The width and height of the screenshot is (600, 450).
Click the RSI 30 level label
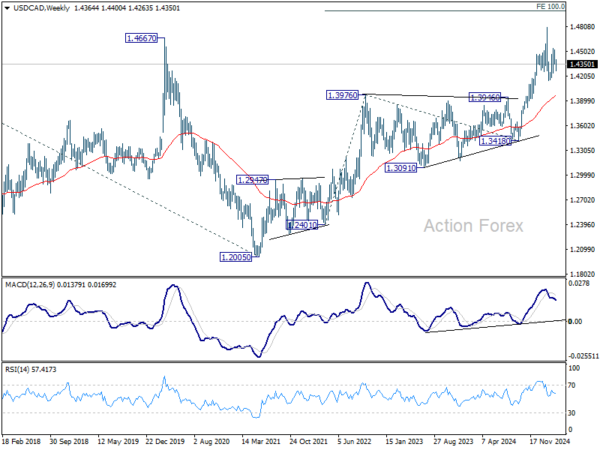[x=572, y=413]
